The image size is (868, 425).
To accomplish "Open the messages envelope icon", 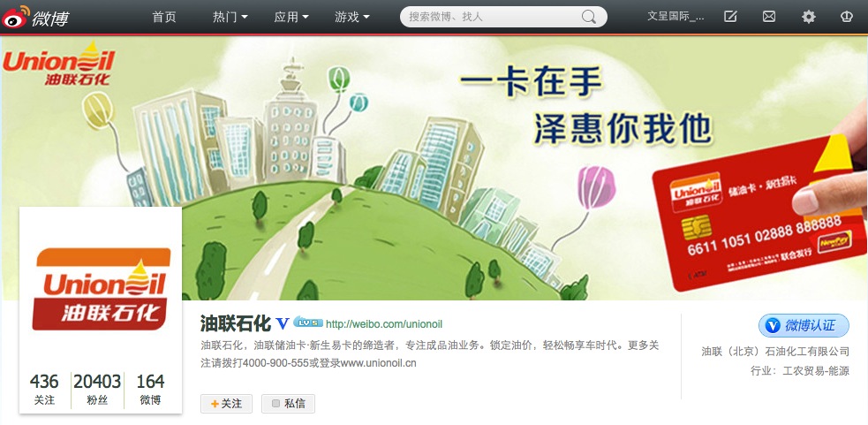I will pyautogui.click(x=769, y=17).
